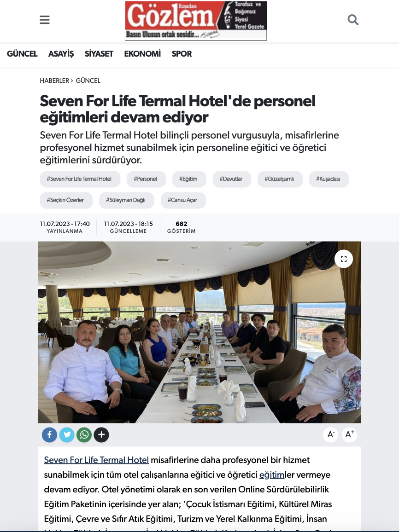Go to the ASAYİŞ section

61,54
